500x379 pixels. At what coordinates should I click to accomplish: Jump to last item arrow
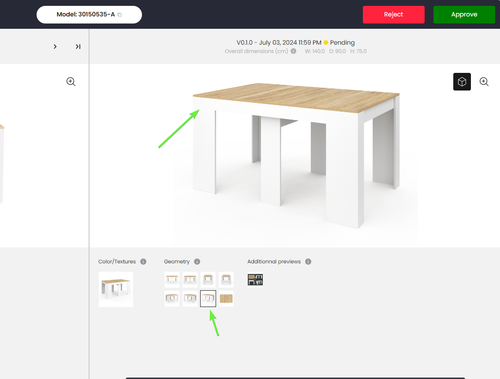click(x=78, y=46)
